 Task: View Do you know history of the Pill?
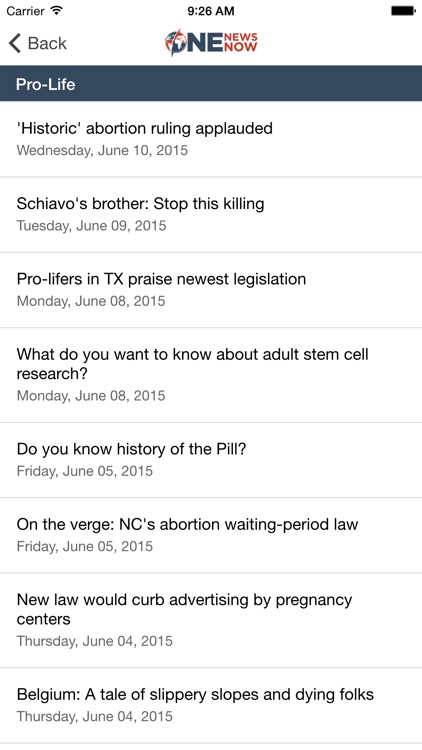[x=211, y=460]
